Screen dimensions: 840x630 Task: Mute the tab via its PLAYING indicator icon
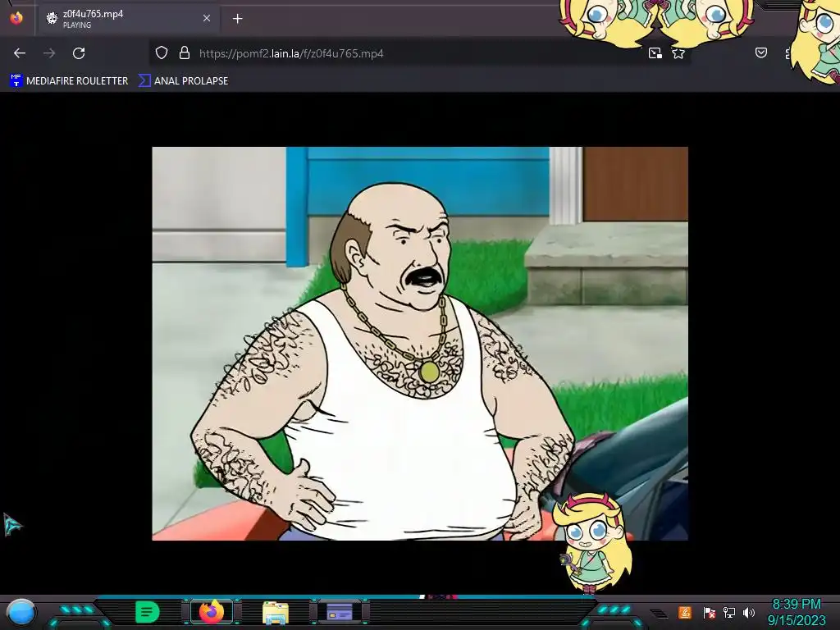[52, 19]
